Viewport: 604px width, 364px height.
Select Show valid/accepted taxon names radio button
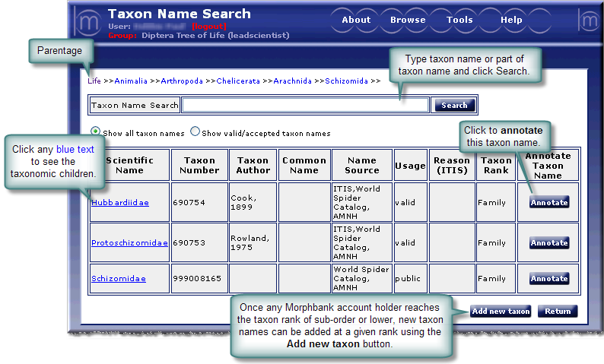(x=196, y=131)
